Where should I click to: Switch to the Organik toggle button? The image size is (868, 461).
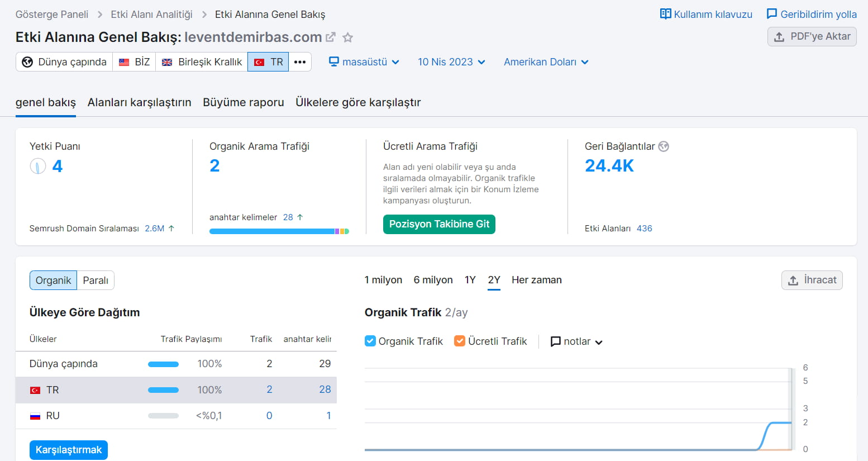click(x=53, y=281)
